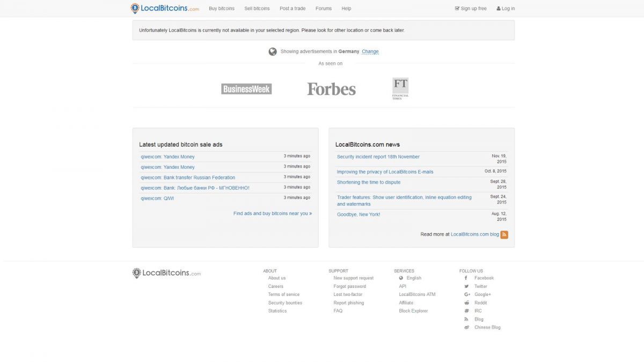Open the Buy bitcoins menu item

pyautogui.click(x=222, y=9)
